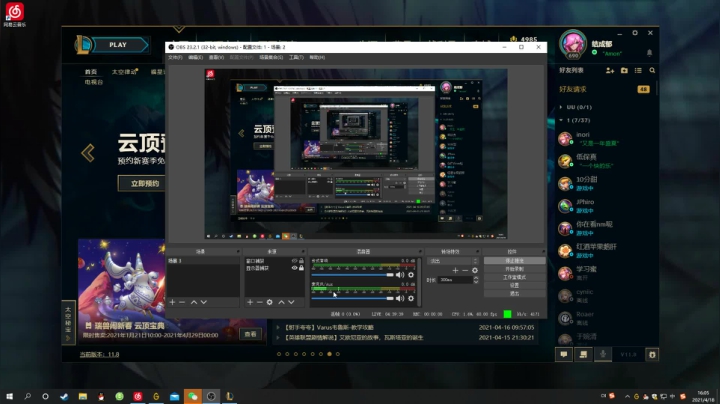Expand the collapsed friends group (0/1)

[x=561, y=107]
